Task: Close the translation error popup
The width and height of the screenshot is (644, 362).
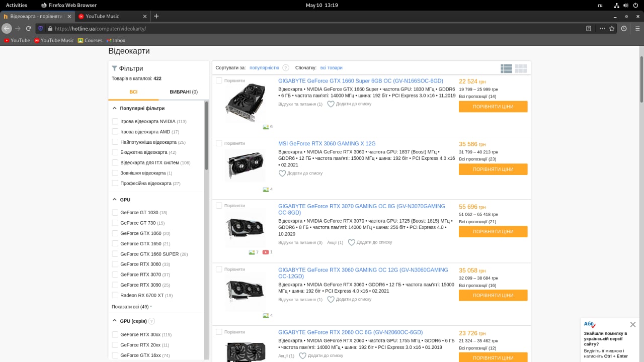Action: point(633,325)
